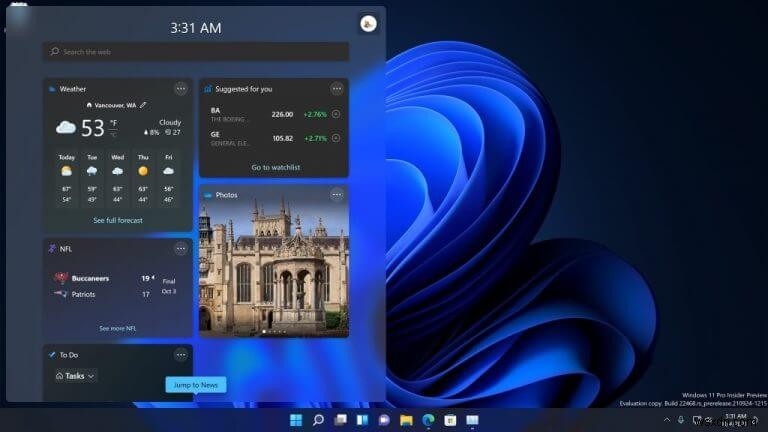Click the +2.71% stock change value

[x=315, y=138]
